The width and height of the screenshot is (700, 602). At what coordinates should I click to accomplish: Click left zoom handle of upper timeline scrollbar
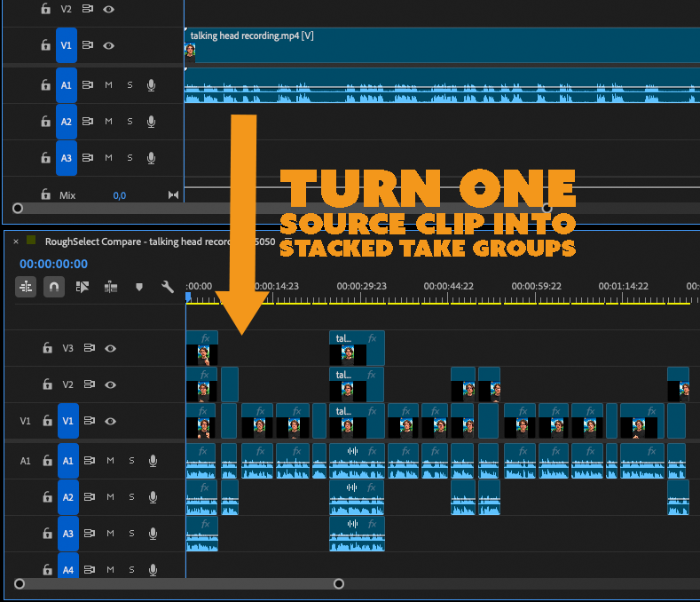point(18,209)
